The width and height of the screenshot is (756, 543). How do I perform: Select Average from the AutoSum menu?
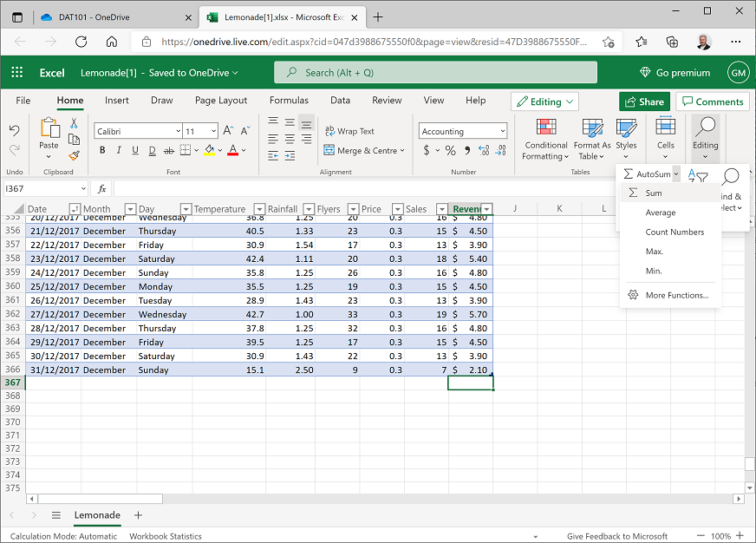pyautogui.click(x=660, y=213)
